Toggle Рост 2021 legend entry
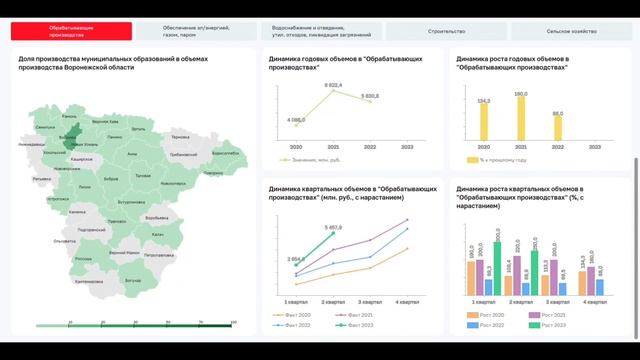 pos(547,315)
